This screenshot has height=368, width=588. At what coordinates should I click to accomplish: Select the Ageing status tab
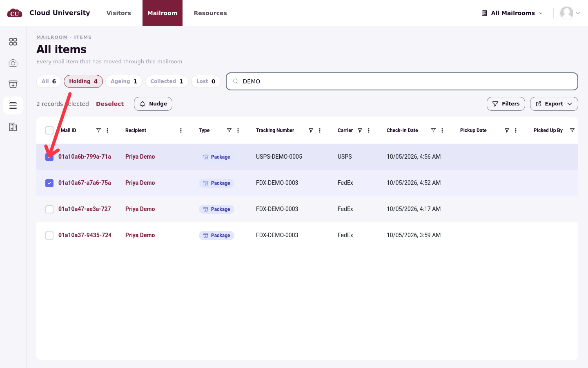click(124, 81)
